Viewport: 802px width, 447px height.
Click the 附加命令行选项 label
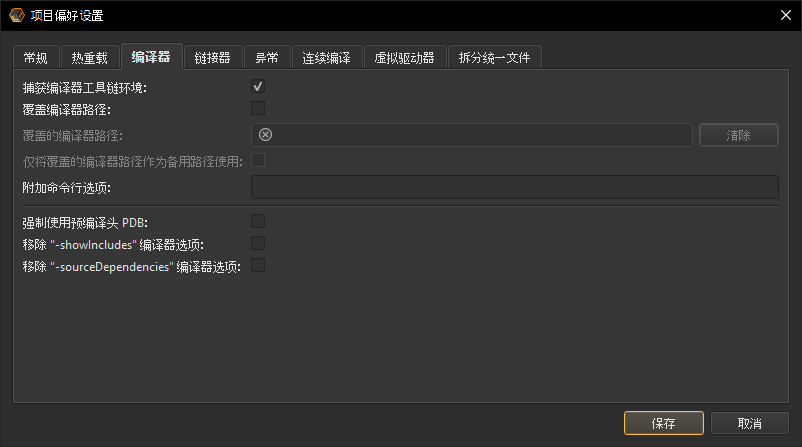tap(66, 188)
